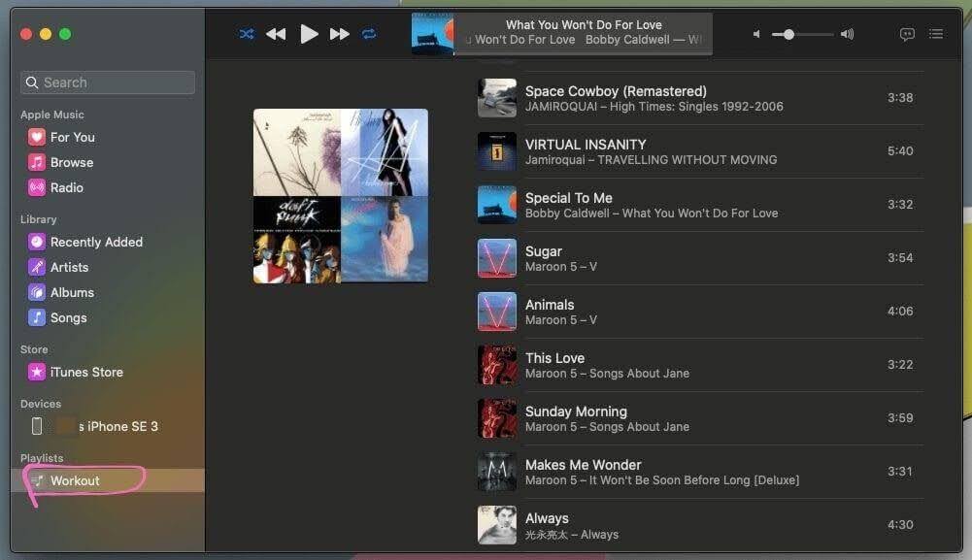972x560 pixels.
Task: Click the Artists microphone icon
Action: (37, 267)
